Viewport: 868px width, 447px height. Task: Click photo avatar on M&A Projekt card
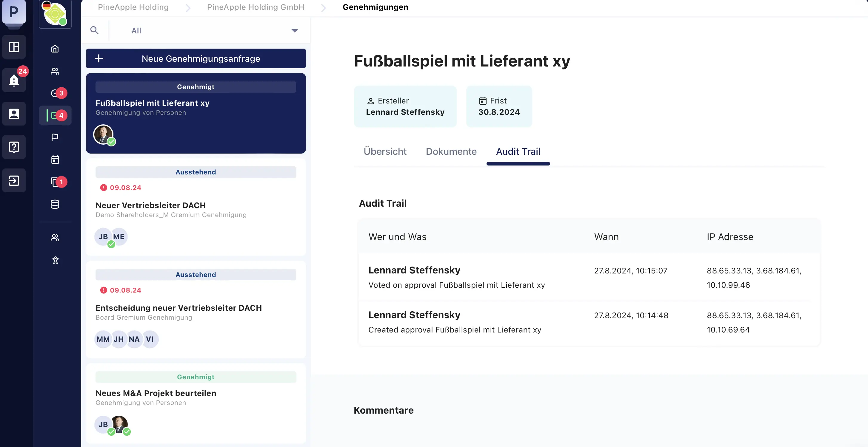click(x=120, y=424)
